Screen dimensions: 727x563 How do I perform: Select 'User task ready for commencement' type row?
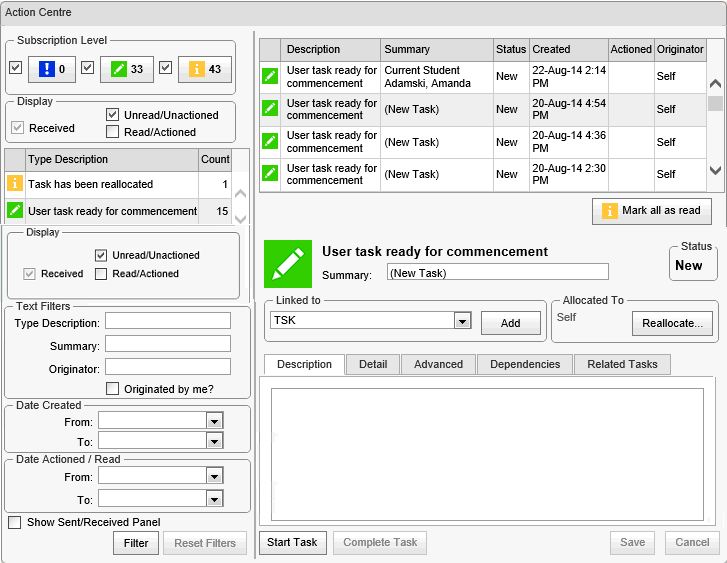(118, 211)
